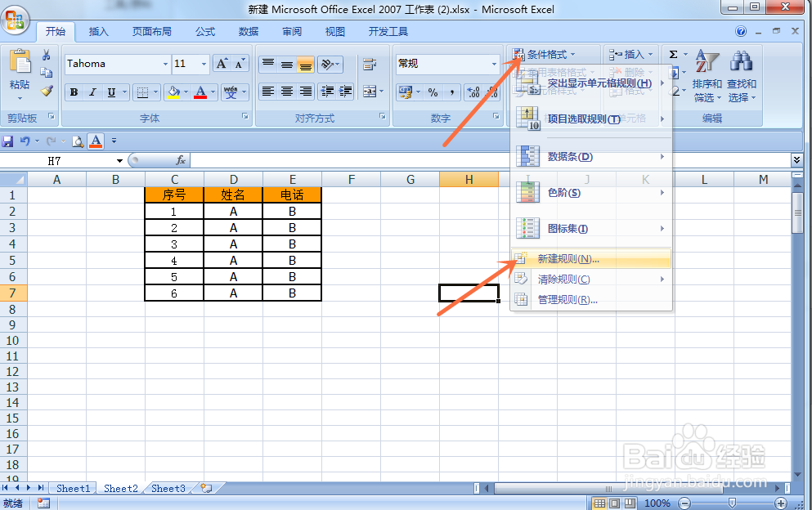Image resolution: width=812 pixels, height=510 pixels.
Task: Click the Paste clipboard icon
Action: pyautogui.click(x=20, y=63)
